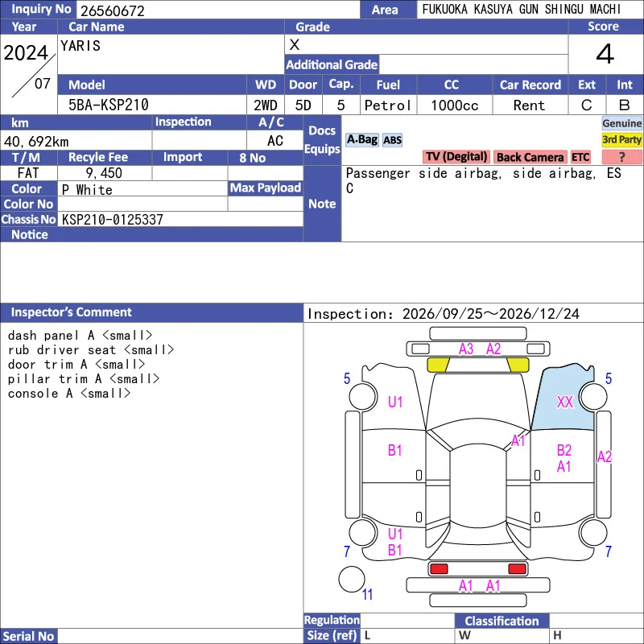Click the ETC equipment tag

tap(580, 157)
